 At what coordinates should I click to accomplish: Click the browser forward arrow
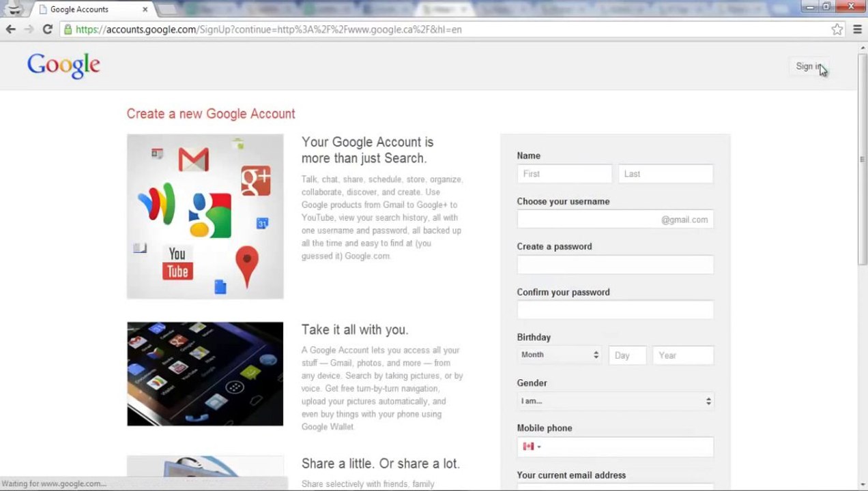click(x=29, y=29)
